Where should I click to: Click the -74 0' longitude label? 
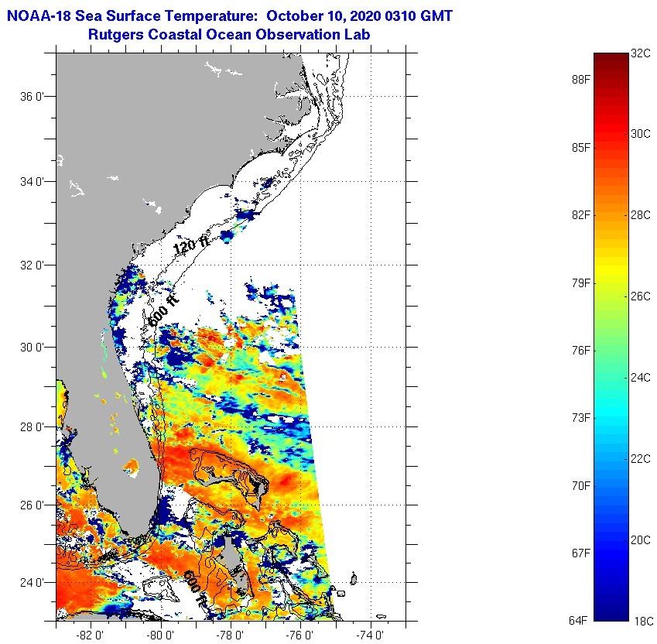tap(370, 635)
